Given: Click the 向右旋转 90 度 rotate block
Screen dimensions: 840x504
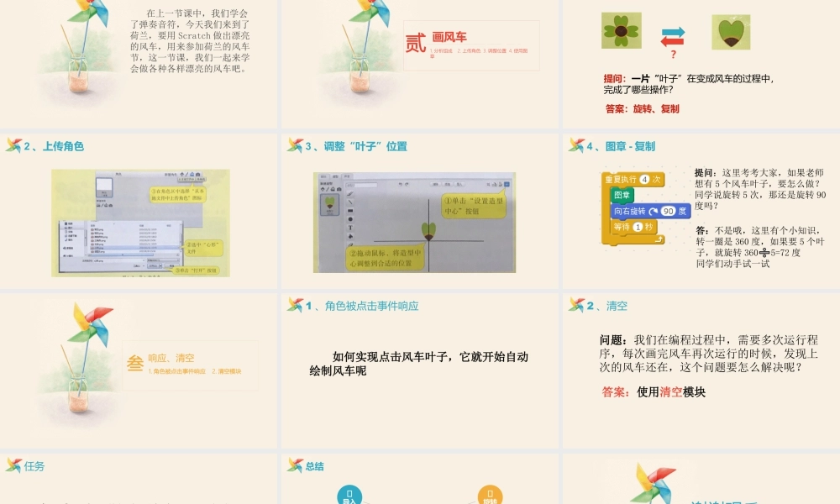Looking at the screenshot, I should [632, 210].
